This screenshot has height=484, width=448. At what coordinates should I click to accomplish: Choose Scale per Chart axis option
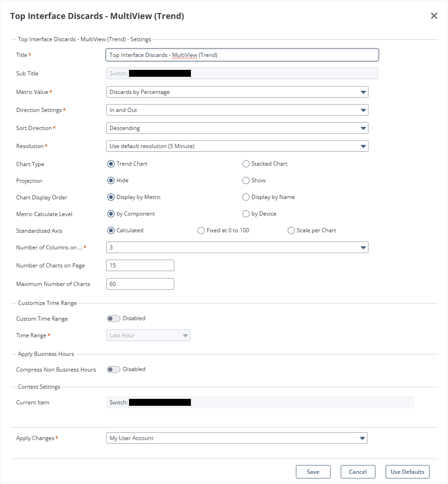291,230
